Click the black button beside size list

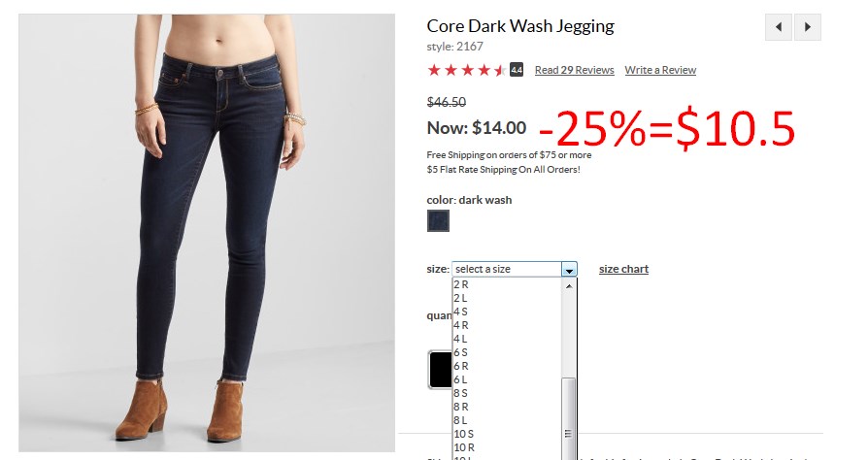point(441,369)
